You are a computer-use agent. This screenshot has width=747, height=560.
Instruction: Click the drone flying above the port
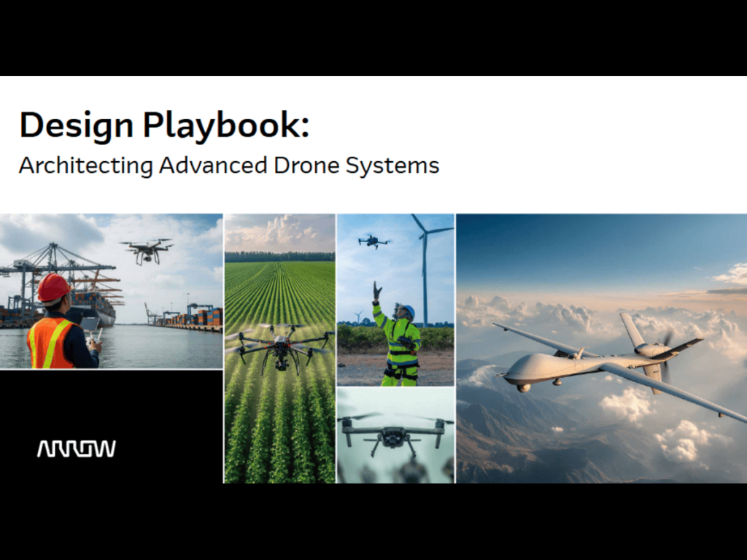[147, 250]
